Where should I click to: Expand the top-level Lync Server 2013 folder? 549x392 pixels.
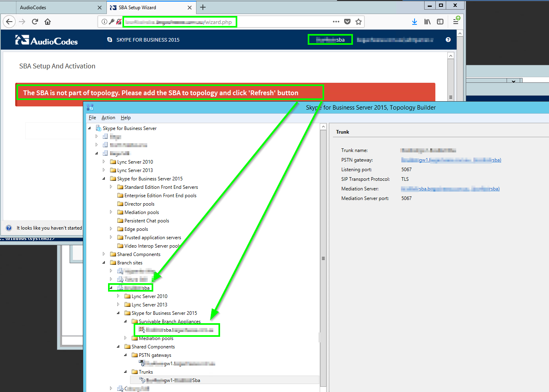tap(104, 170)
